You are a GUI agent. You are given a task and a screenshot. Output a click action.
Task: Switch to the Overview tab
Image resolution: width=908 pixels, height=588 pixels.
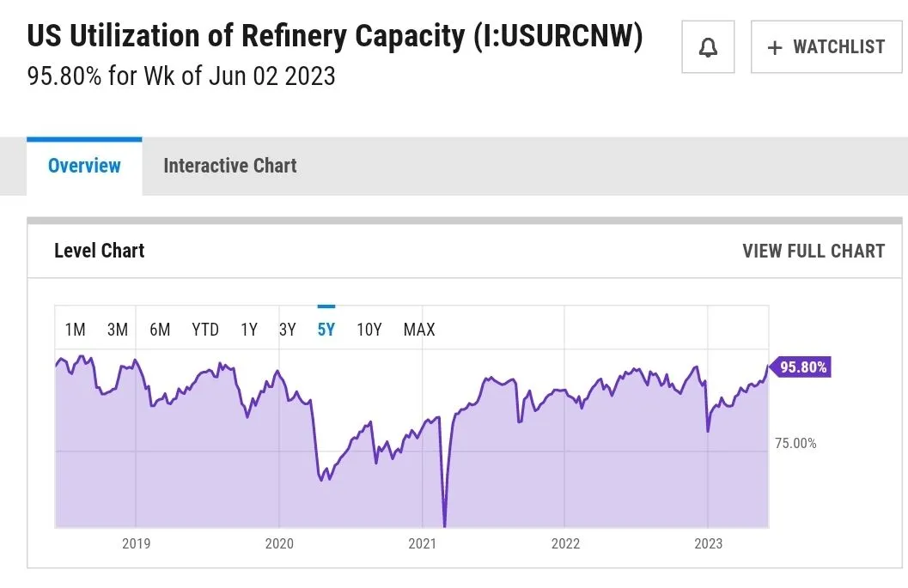(x=84, y=166)
